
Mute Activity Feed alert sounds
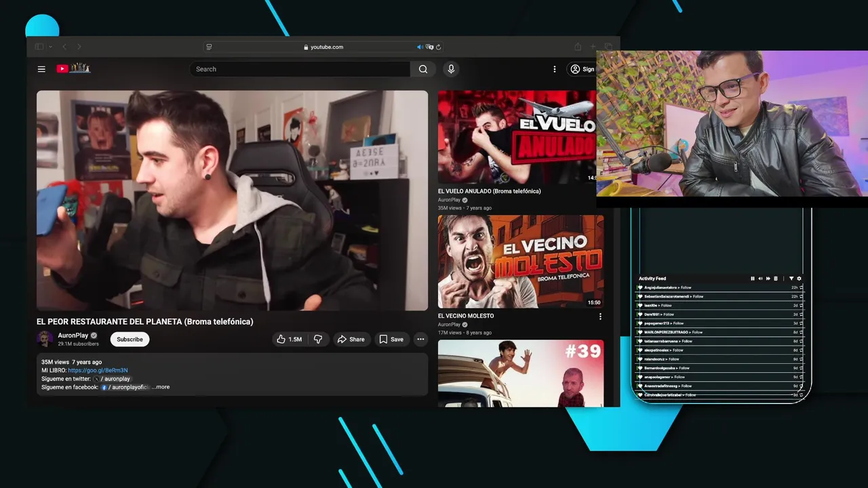click(761, 279)
